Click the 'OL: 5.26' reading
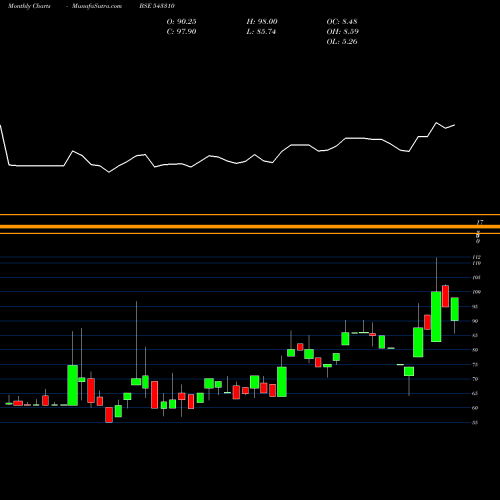The image size is (500, 500). point(342,41)
